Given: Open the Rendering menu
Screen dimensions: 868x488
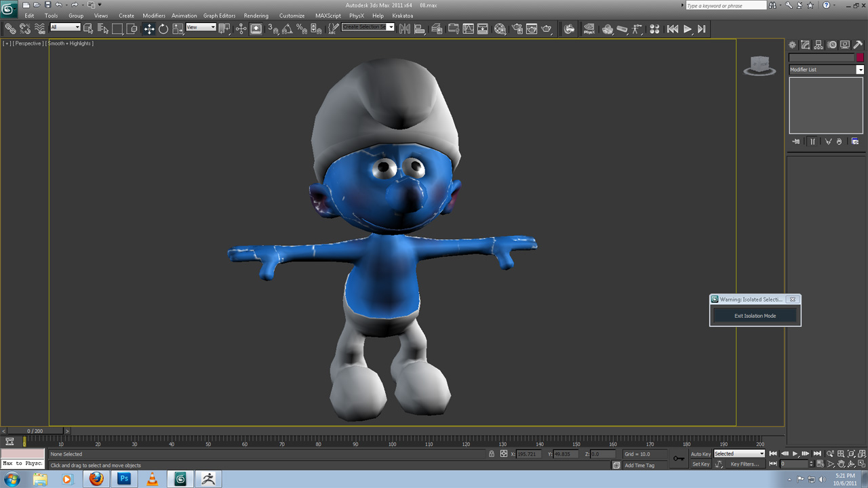Looking at the screenshot, I should [x=256, y=15].
